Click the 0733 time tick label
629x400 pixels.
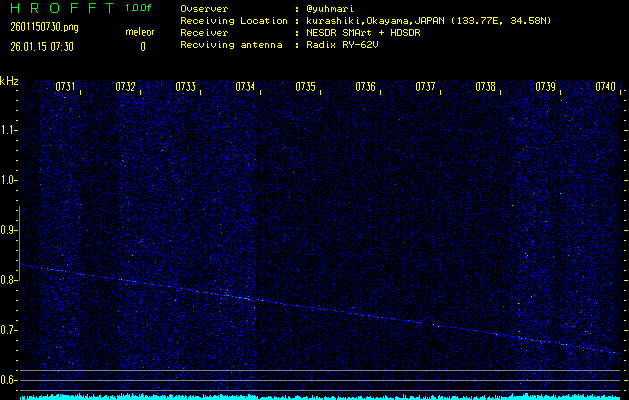pyautogui.click(x=186, y=87)
